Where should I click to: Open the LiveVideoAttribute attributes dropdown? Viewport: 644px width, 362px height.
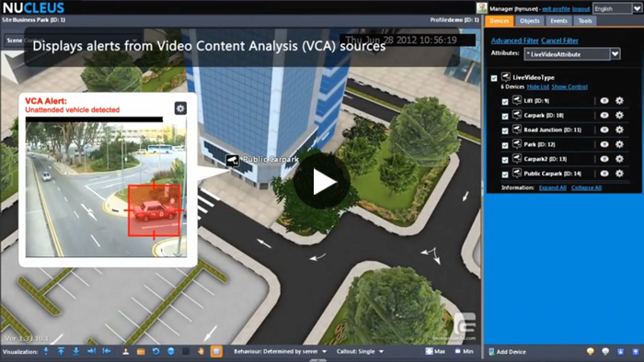pos(615,53)
